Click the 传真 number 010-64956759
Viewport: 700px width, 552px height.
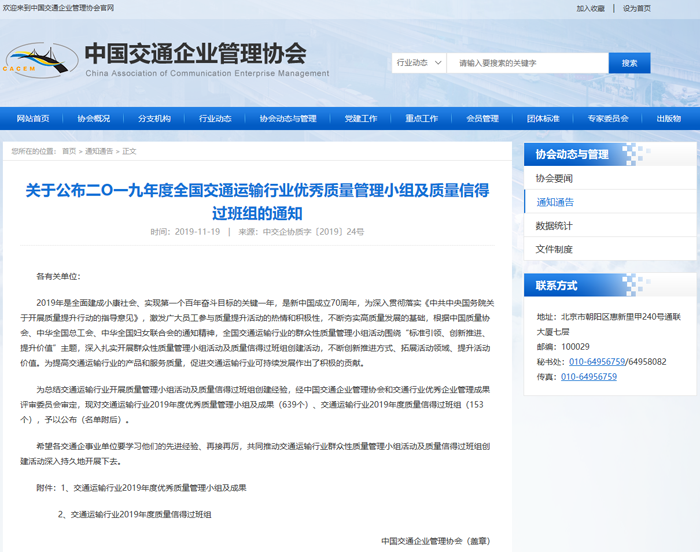point(589,376)
